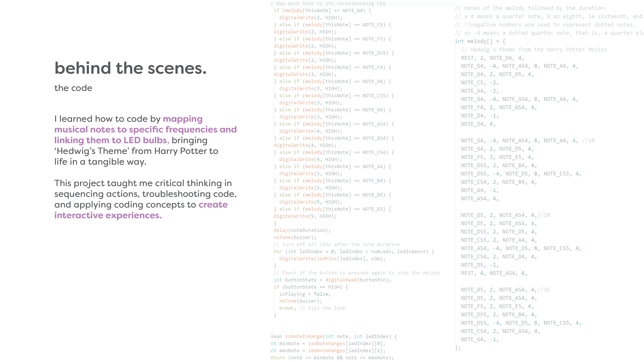Click the "//10" comment marker
Screen dimensions: 644x362
(588, 140)
